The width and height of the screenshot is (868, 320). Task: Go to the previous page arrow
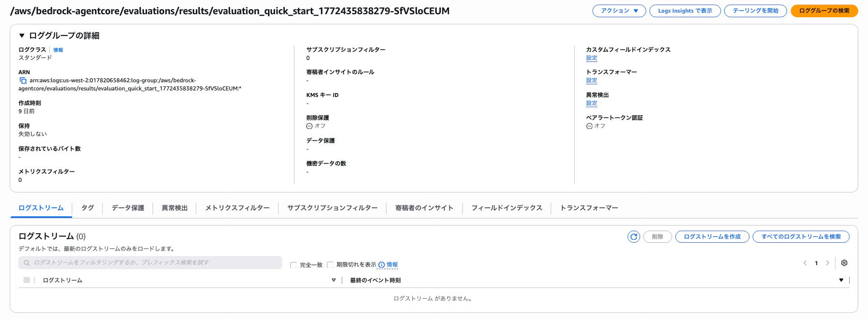(x=805, y=263)
